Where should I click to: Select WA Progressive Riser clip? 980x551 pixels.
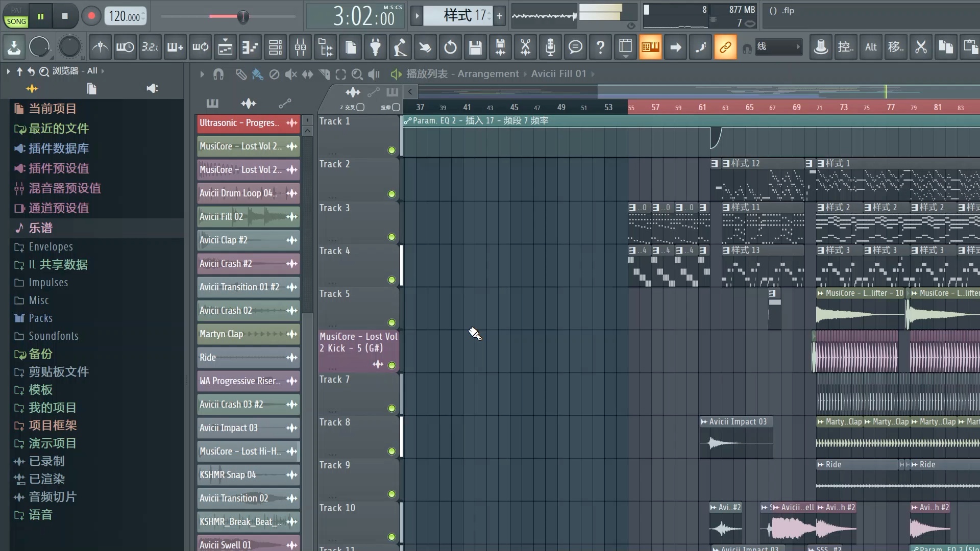249,381
